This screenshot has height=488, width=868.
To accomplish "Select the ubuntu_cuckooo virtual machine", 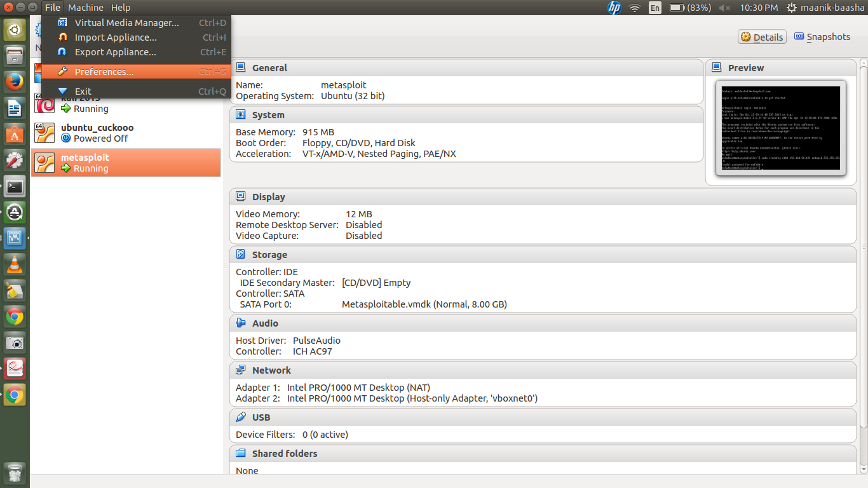I will 126,133.
